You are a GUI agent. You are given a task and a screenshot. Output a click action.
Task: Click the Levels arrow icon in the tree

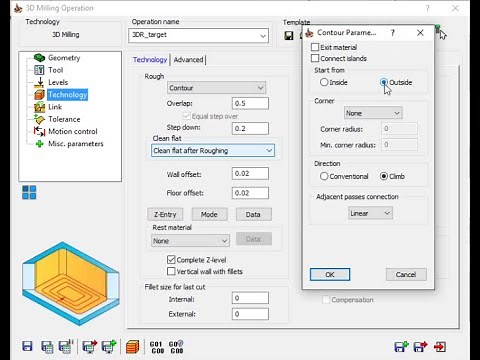pos(39,82)
